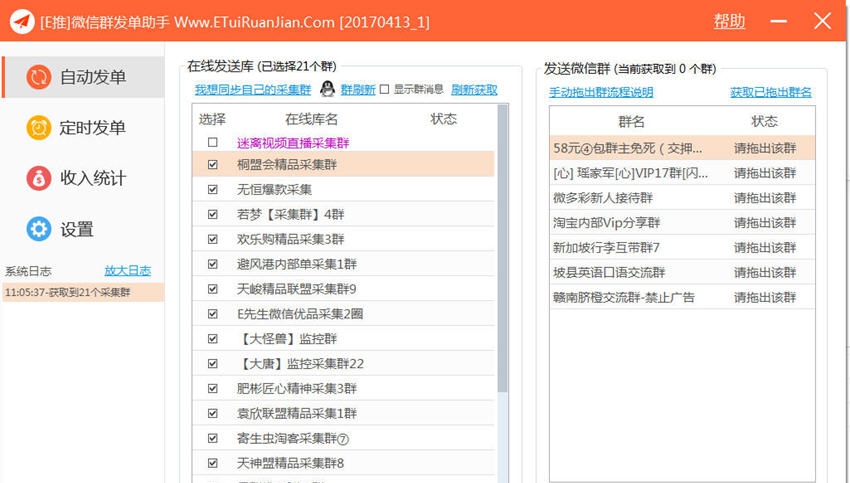
Task: Uncheck 避风港内部单采集1群 checkbox
Action: [212, 264]
